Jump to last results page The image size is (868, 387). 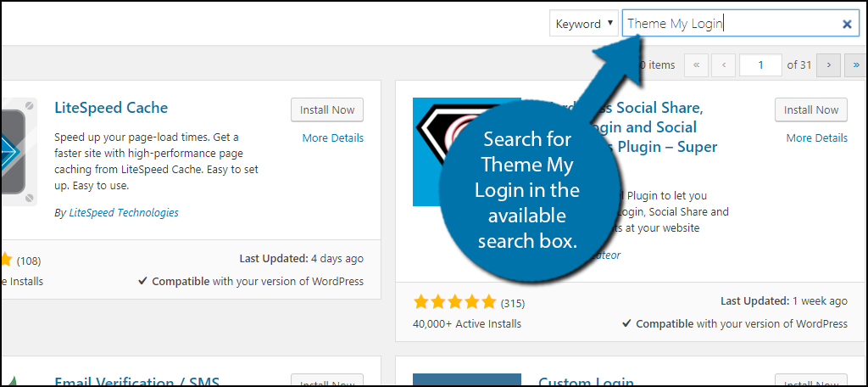pyautogui.click(x=856, y=64)
